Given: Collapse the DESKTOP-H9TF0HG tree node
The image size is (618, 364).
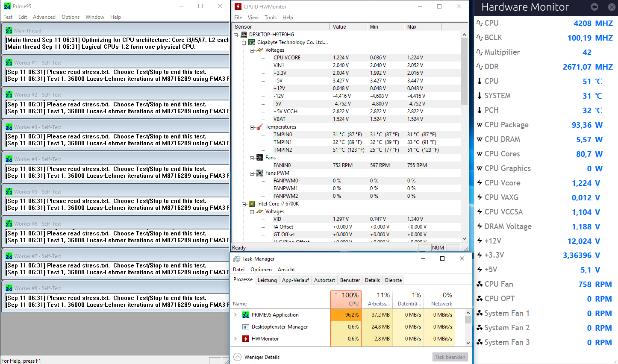Looking at the screenshot, I should (236, 35).
